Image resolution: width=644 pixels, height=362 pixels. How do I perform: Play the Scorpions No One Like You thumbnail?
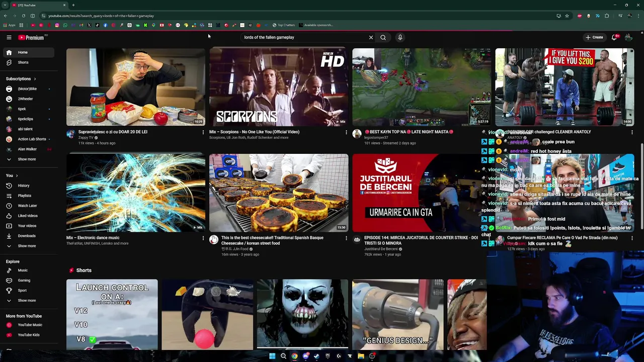click(279, 87)
